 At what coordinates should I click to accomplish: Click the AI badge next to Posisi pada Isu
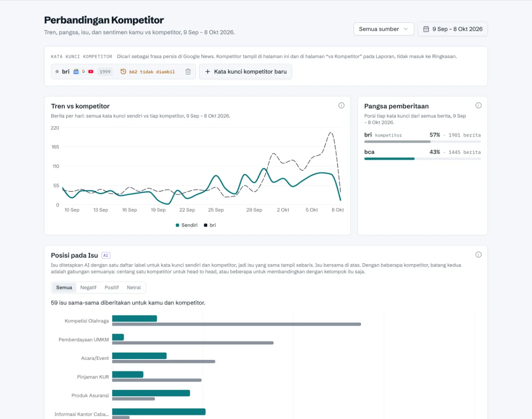click(x=106, y=255)
